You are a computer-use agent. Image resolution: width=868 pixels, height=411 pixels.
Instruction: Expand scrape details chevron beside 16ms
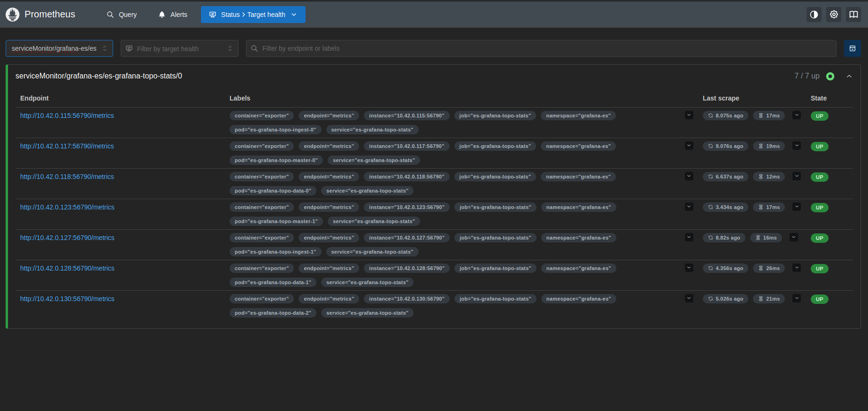click(x=794, y=237)
